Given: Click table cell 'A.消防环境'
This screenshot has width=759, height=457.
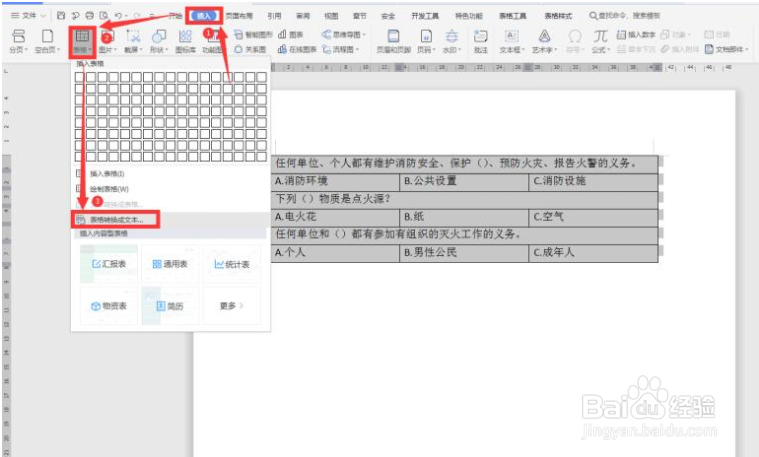Looking at the screenshot, I should point(335,181).
